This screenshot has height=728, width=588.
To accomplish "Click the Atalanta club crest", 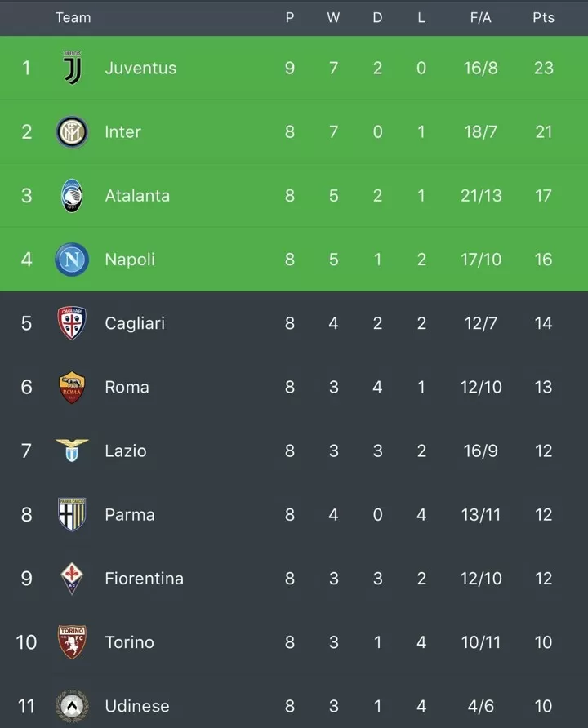I will point(72,195).
